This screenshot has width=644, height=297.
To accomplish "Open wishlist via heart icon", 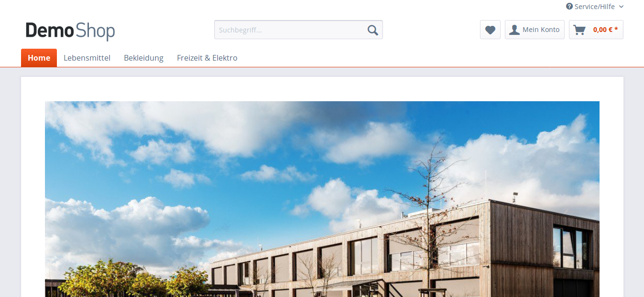I will (x=490, y=30).
